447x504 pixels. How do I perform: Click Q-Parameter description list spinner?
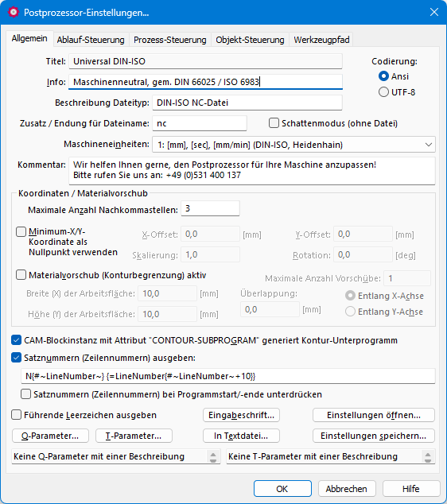(x=213, y=457)
